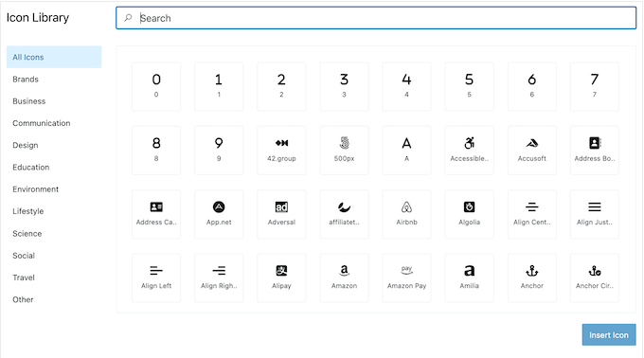Choose the number 4 icon
Viewport: 644px width, 358px height.
[406, 86]
